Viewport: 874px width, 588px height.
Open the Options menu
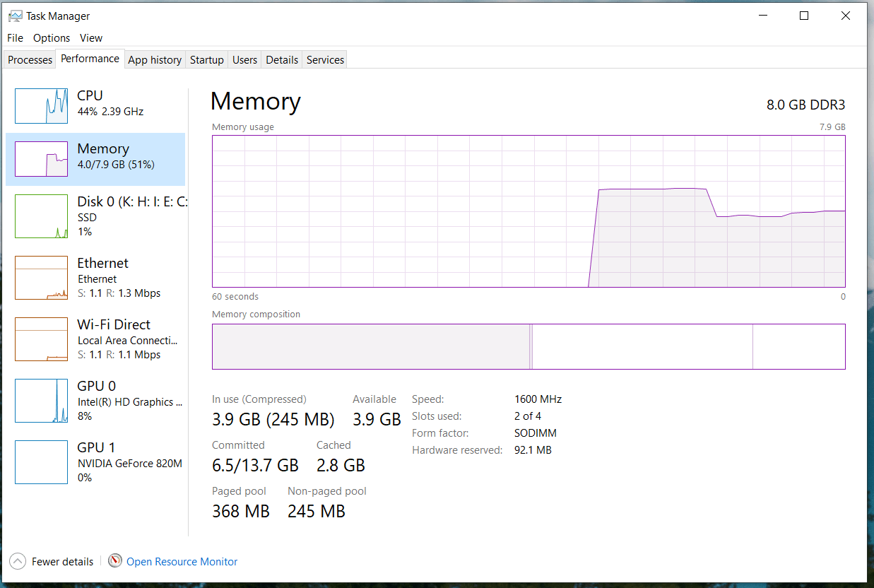pyautogui.click(x=52, y=38)
